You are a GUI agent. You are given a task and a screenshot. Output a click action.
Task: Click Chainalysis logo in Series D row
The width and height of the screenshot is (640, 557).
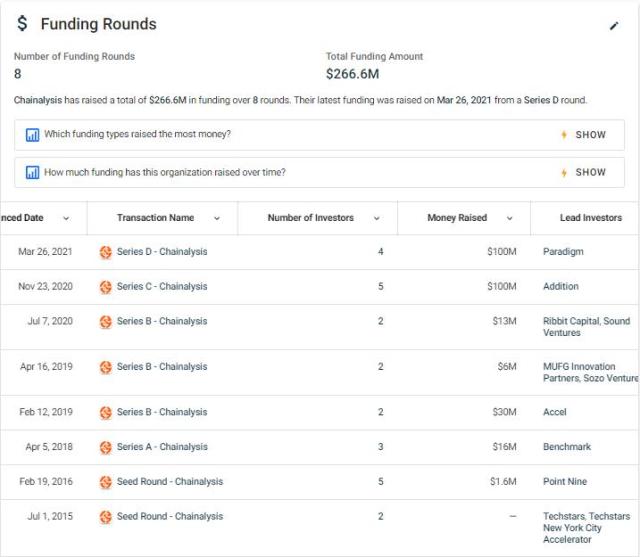[x=106, y=252]
